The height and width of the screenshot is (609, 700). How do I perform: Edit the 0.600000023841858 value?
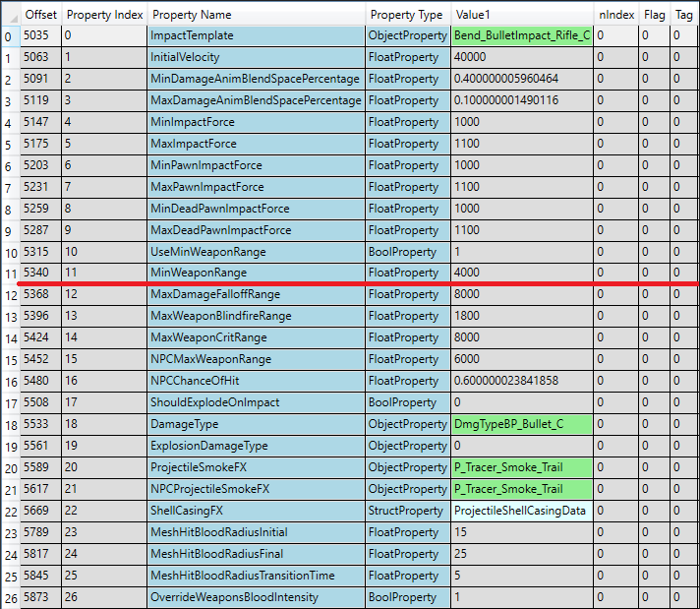click(x=522, y=381)
